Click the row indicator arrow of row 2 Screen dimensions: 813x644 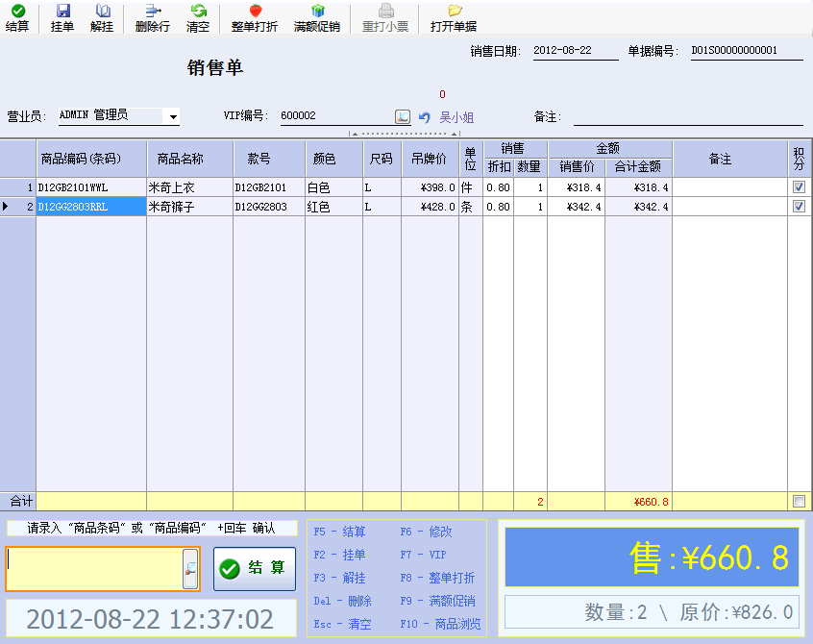point(5,207)
